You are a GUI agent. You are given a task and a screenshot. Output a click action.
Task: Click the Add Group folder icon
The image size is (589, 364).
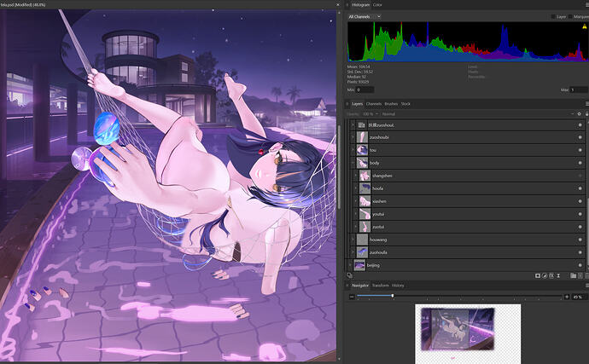[574, 275]
